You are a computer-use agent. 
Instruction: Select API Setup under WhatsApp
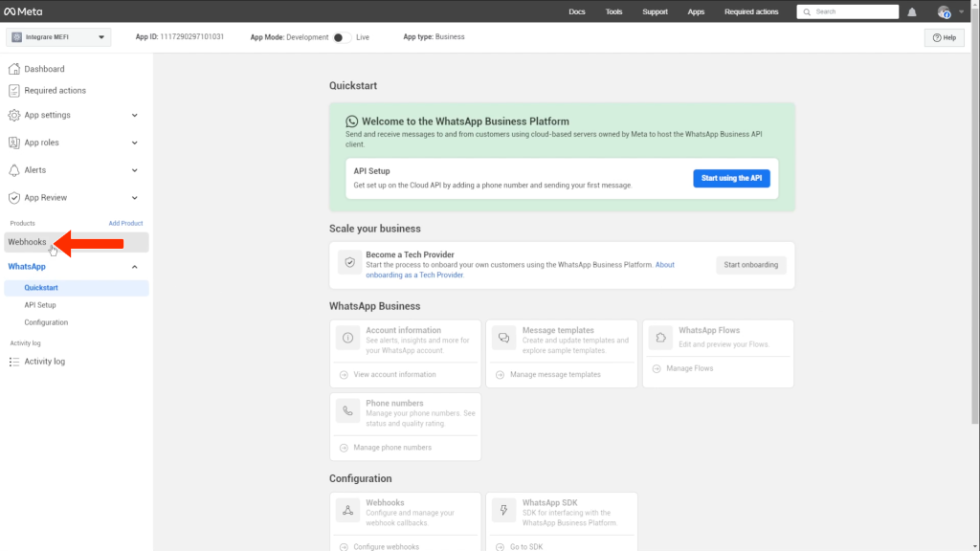[x=40, y=305]
